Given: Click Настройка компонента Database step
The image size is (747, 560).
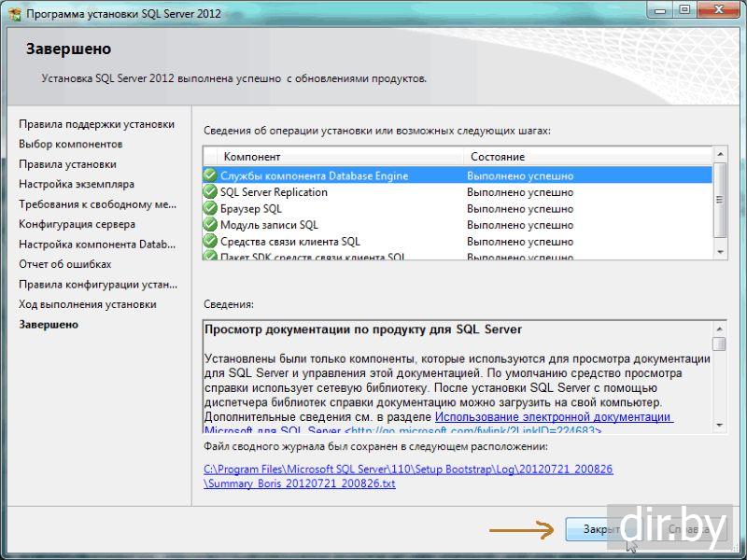Looking at the screenshot, I should [97, 245].
